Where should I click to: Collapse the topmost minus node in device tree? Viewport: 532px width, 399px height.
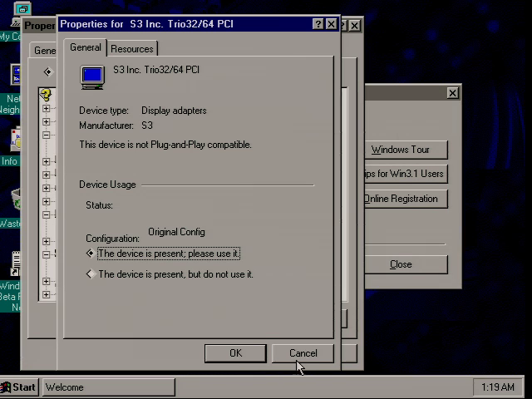pyautogui.click(x=47, y=135)
